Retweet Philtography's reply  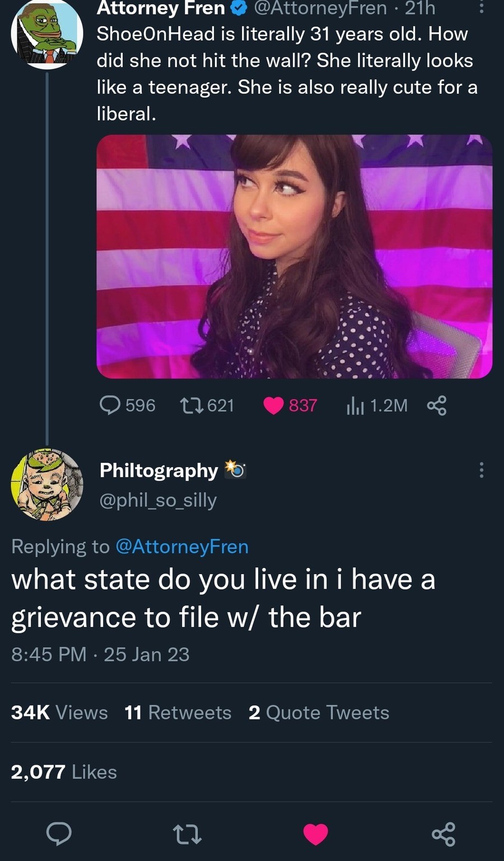click(188, 834)
